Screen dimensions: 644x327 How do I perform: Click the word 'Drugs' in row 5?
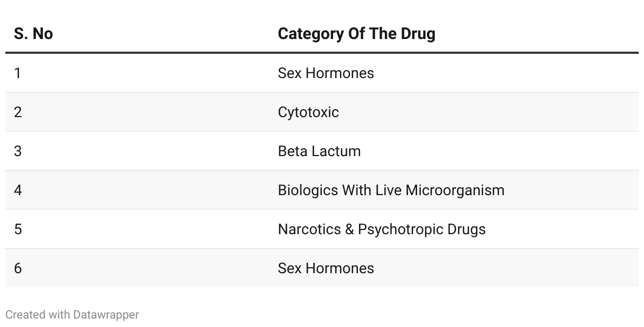click(x=466, y=229)
